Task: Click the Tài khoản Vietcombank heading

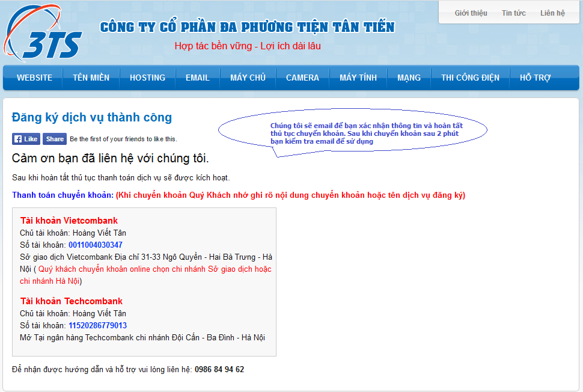Action: coord(69,221)
